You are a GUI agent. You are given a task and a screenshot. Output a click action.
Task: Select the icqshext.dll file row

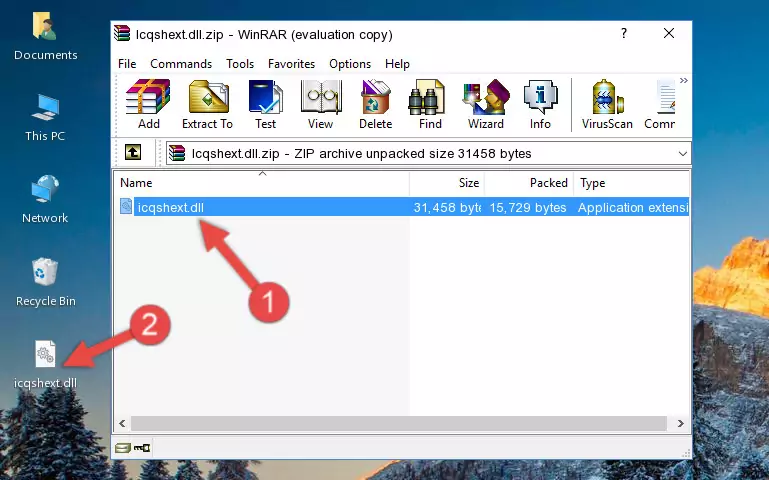pyautogui.click(x=402, y=207)
